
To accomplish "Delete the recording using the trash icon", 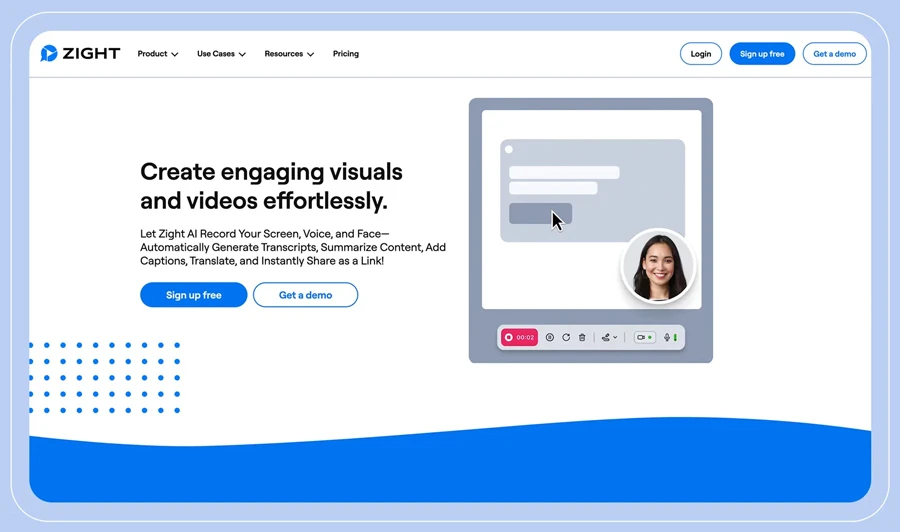I will (582, 338).
